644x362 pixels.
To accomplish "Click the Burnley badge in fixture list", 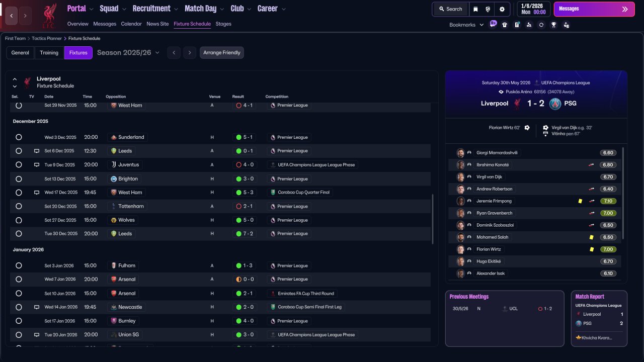I will click(x=114, y=321).
